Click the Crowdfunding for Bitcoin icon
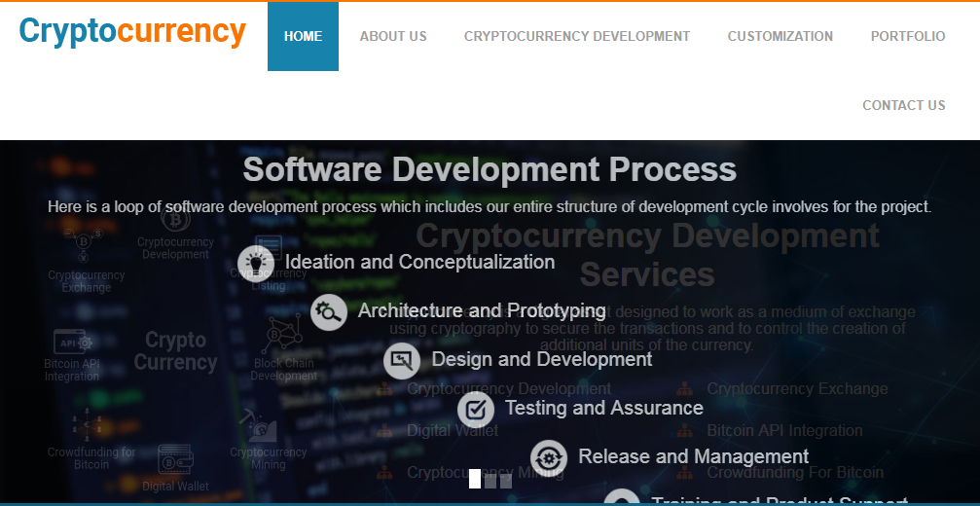 [89, 426]
